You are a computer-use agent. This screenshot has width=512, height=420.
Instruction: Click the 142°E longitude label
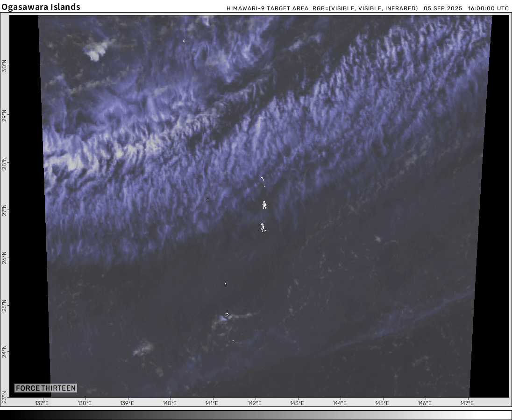tap(255, 403)
